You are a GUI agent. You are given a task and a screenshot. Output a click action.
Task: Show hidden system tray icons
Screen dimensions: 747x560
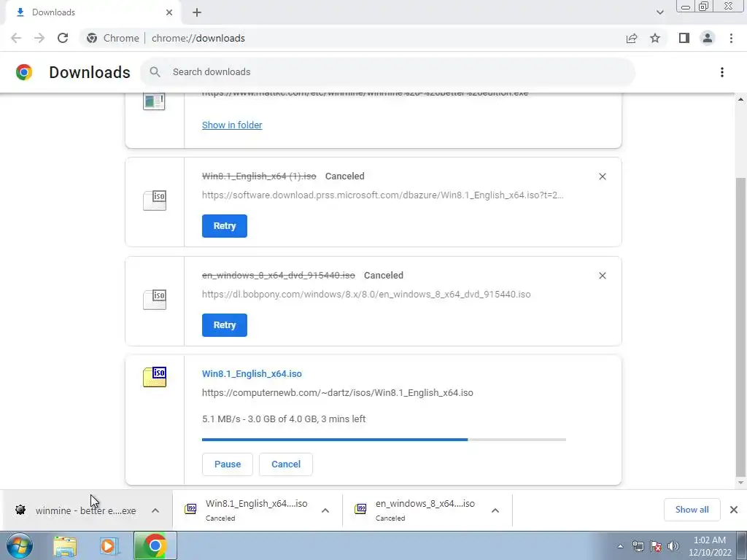tap(620, 547)
